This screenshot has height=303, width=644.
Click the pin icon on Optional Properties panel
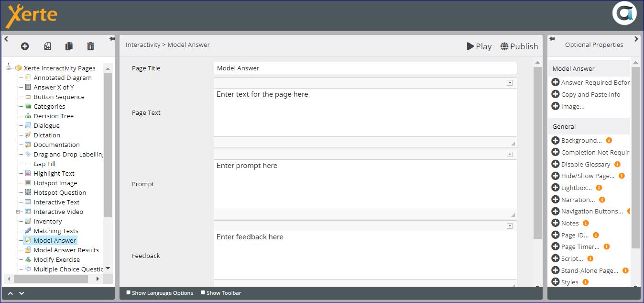(551, 39)
